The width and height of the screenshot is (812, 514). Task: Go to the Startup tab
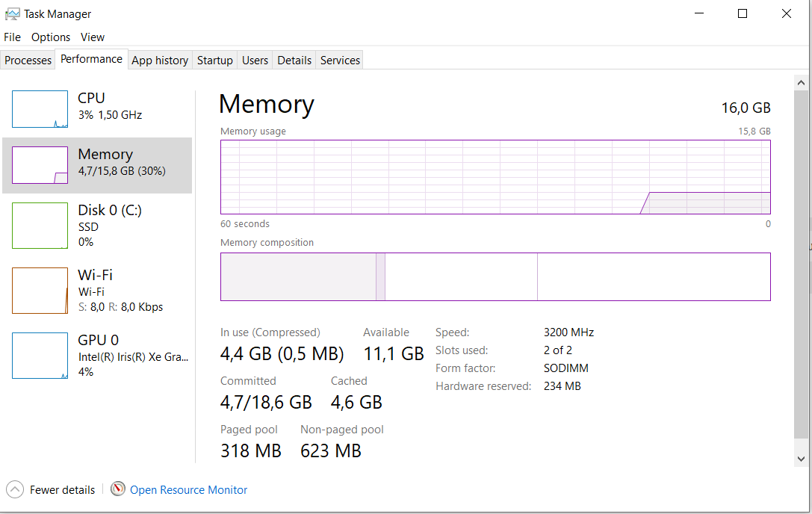pyautogui.click(x=215, y=61)
